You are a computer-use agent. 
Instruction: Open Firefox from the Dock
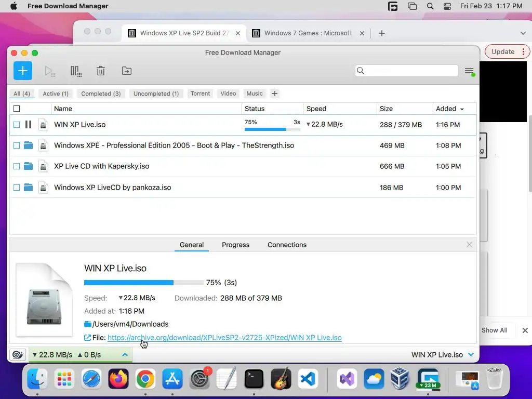point(118,379)
